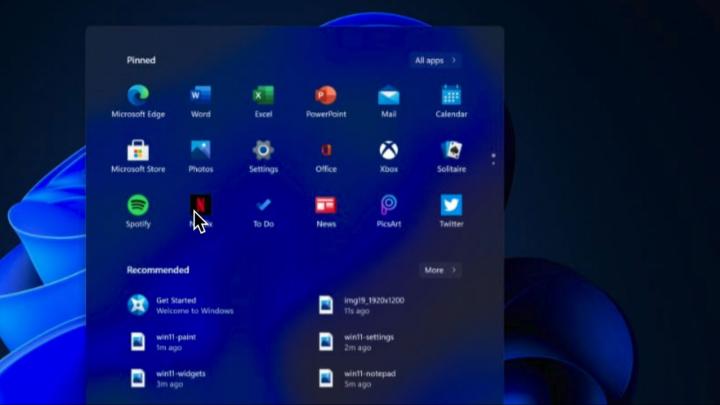Open recent file win11-notepad

point(357,379)
